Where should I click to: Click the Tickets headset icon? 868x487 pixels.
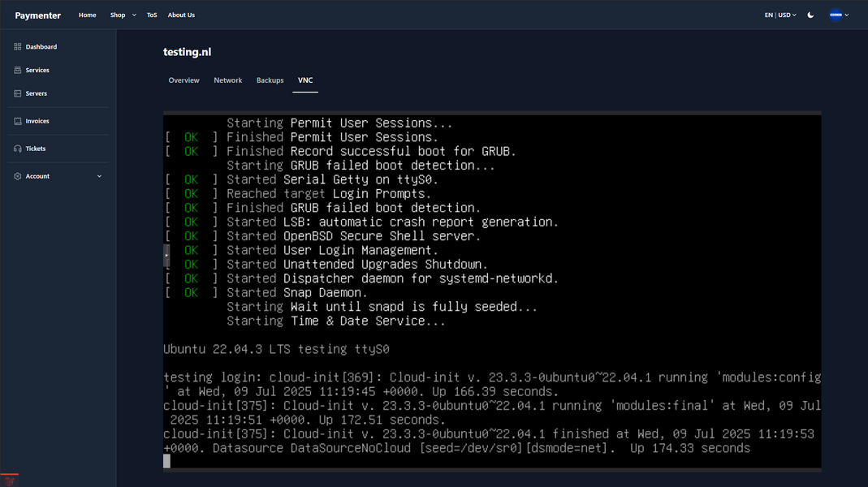18,149
